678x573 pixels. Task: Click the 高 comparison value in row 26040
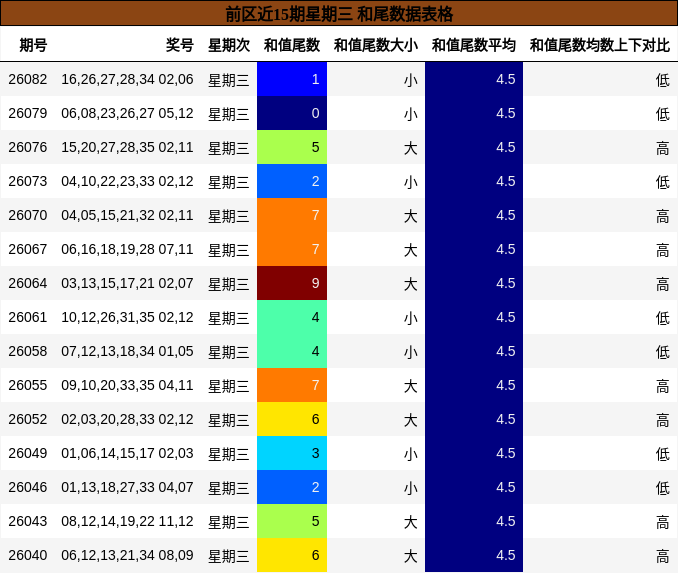point(662,556)
